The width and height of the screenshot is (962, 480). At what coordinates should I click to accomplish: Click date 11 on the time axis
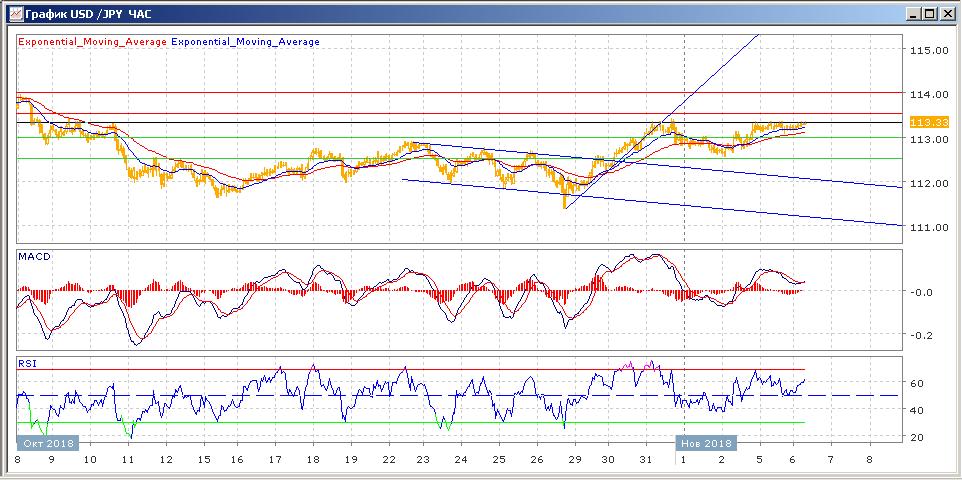tap(128, 459)
